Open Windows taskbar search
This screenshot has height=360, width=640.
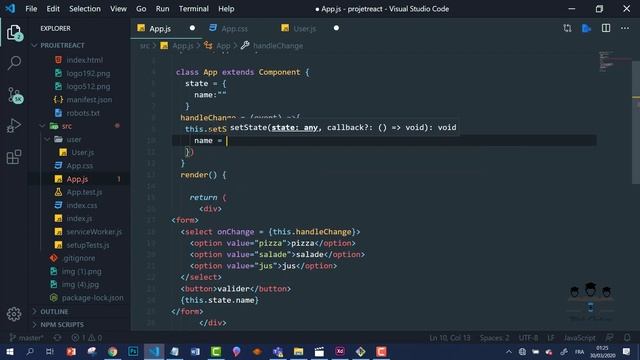click(x=30, y=351)
